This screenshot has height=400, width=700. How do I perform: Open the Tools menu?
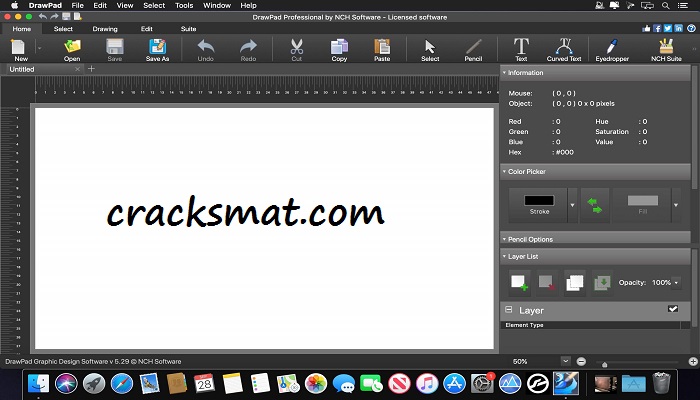[x=184, y=5]
